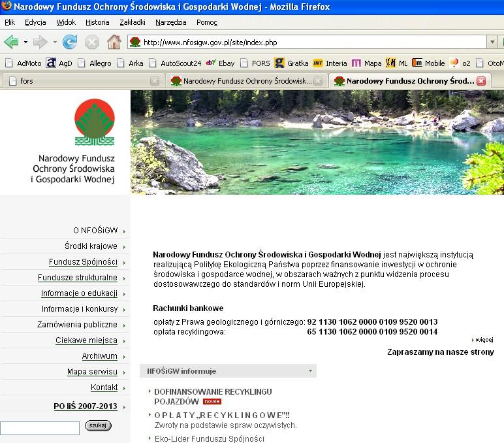Viewport: 504px width, 443px height.
Task: Click the Rachunki bankowe heading
Action: pyautogui.click(x=188, y=308)
